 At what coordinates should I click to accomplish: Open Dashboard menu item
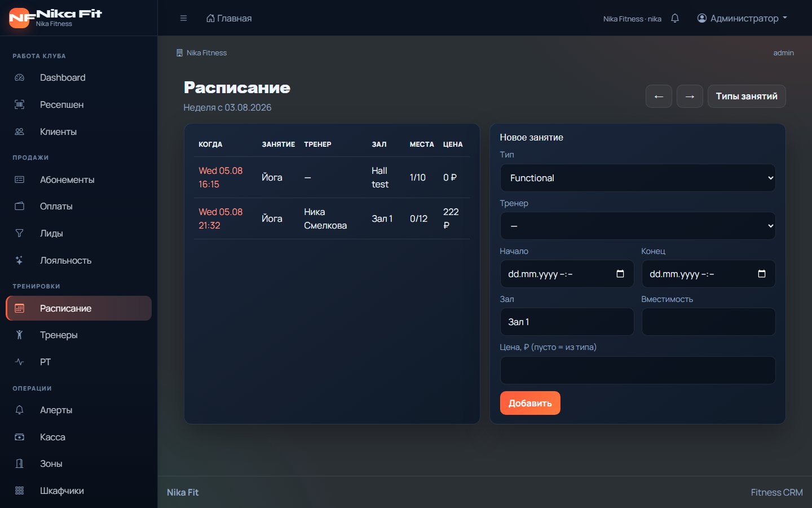(x=78, y=77)
